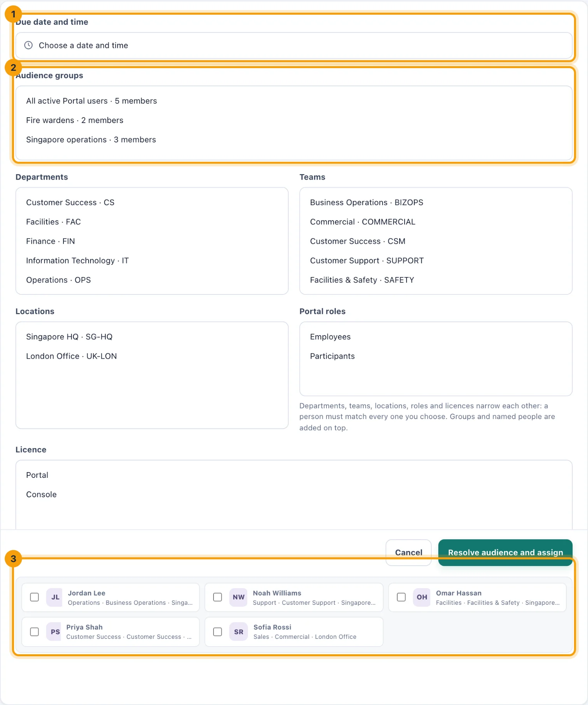588x705 pixels.
Task: Click the NW avatar for Noah Williams
Action: coord(238,597)
